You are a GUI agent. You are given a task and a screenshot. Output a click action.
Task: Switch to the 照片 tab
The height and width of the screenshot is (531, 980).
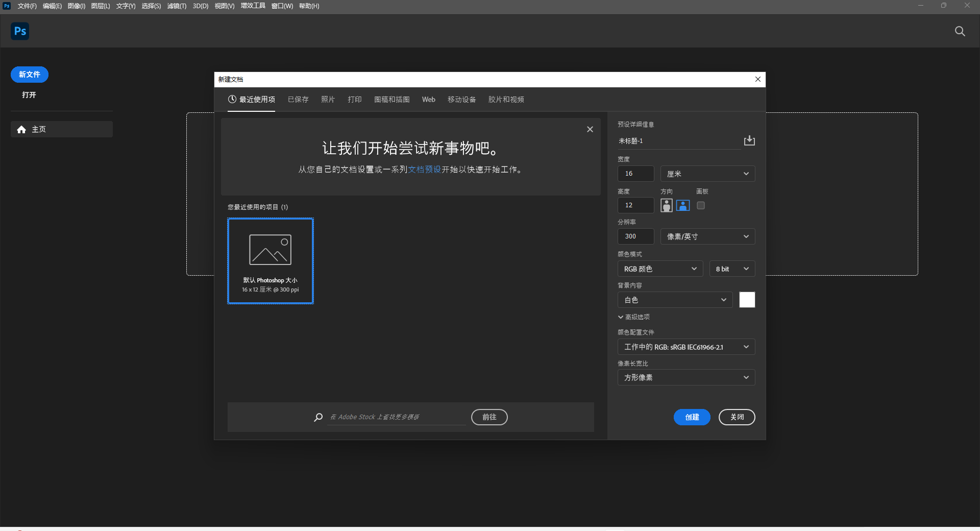(328, 100)
